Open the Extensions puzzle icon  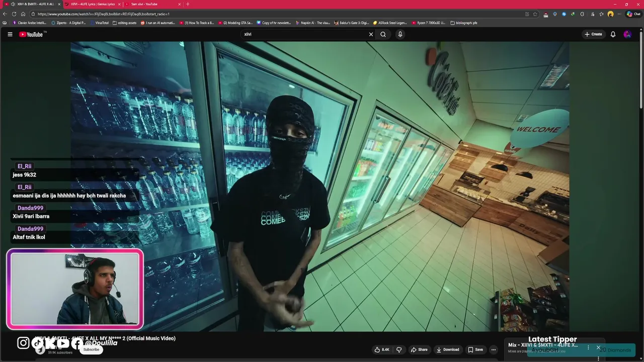(x=582, y=14)
